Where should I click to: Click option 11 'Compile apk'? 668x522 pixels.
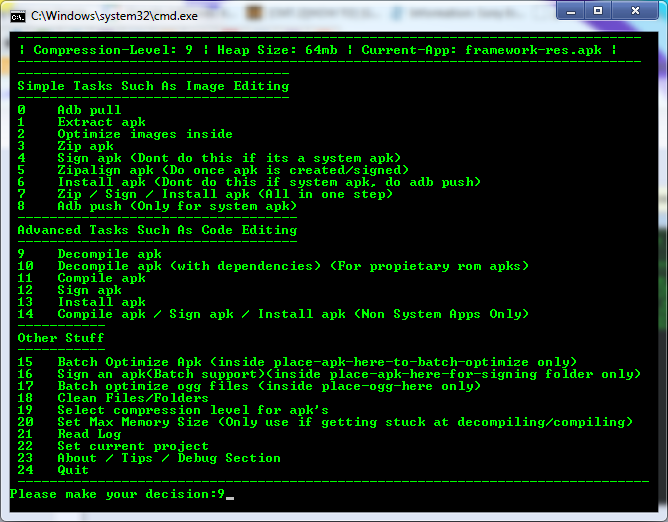81,278
